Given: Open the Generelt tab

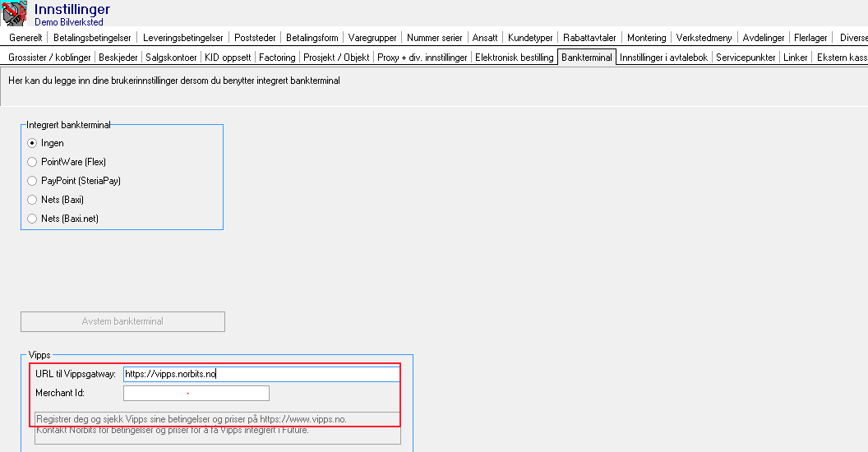Looking at the screenshot, I should 25,38.
